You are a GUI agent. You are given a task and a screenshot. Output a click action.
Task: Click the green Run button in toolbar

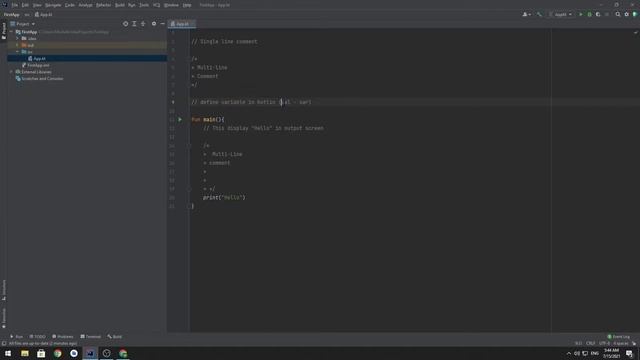click(x=581, y=14)
